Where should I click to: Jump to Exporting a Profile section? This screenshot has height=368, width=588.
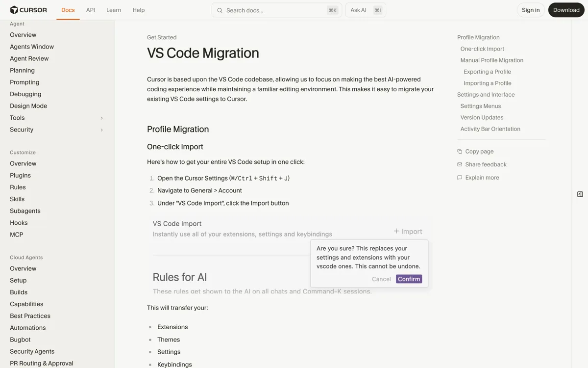click(x=488, y=72)
